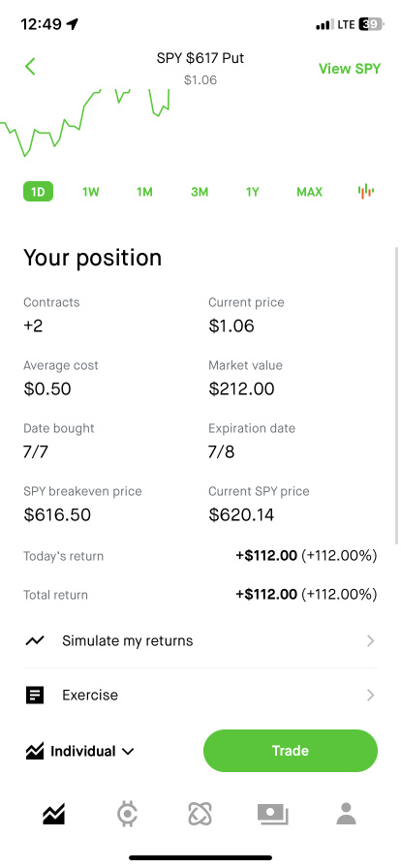Tap the Exercise document icon
Screen dimensions: 401x868
coord(34,695)
